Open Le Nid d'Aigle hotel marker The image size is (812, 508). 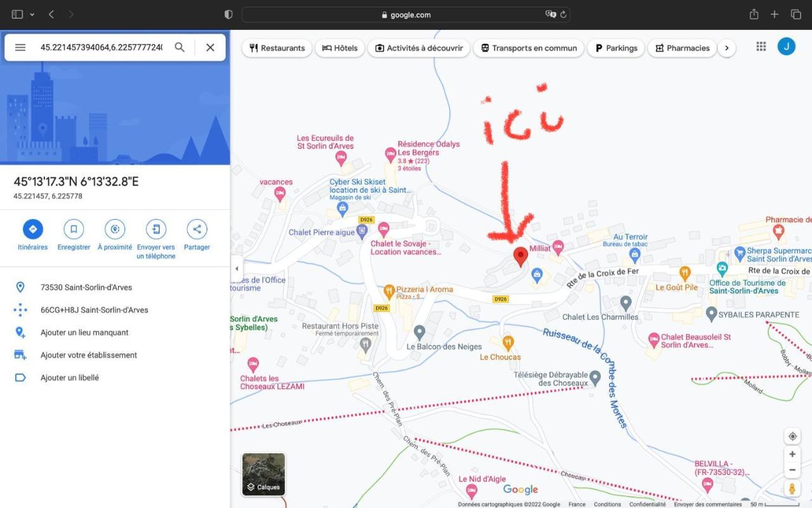[x=471, y=490]
